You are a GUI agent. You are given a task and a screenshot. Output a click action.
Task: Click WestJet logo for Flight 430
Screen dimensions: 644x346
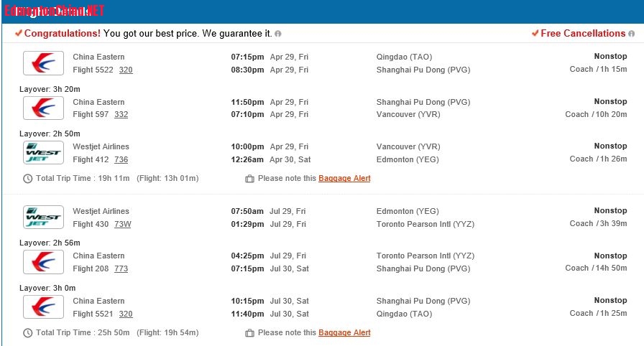pyautogui.click(x=43, y=218)
